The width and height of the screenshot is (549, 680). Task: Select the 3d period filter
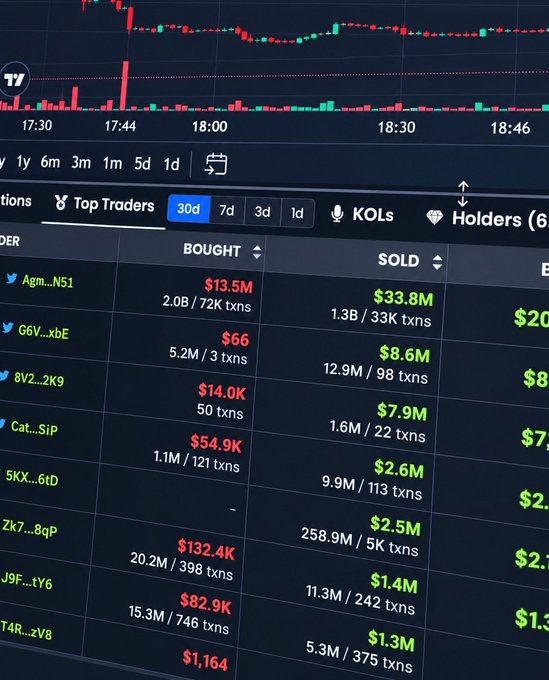tap(262, 212)
